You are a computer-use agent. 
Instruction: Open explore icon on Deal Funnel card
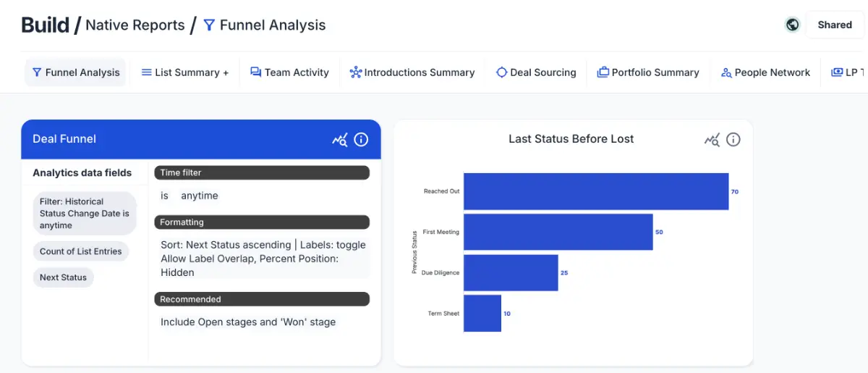pos(339,140)
